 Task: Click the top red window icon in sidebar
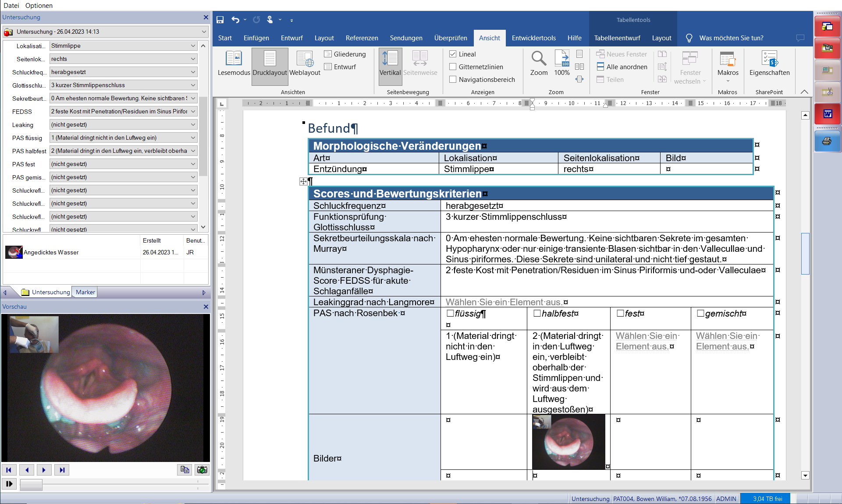[x=827, y=26]
